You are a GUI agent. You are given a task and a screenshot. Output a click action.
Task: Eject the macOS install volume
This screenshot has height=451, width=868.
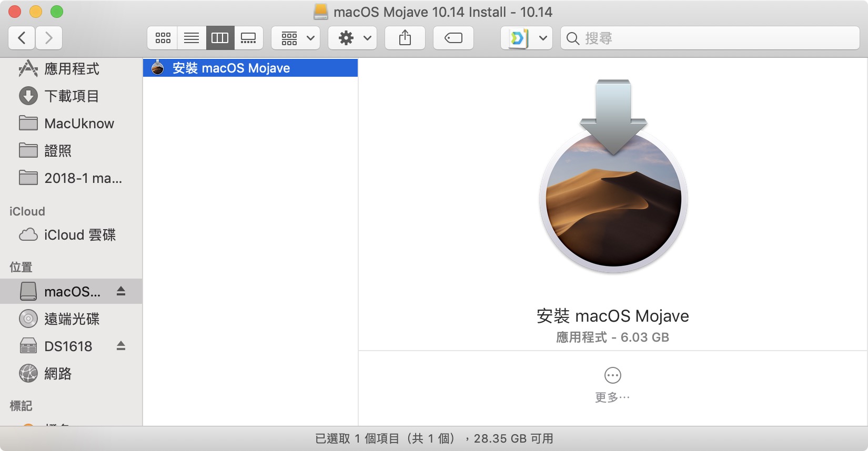point(121,291)
